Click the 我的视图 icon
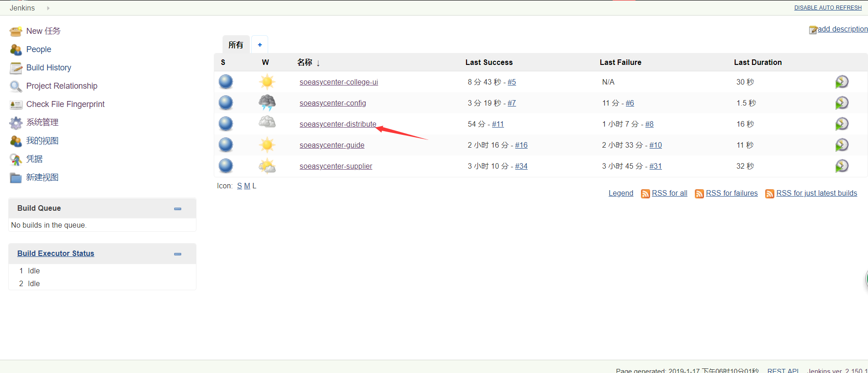868x373 pixels. click(x=16, y=141)
